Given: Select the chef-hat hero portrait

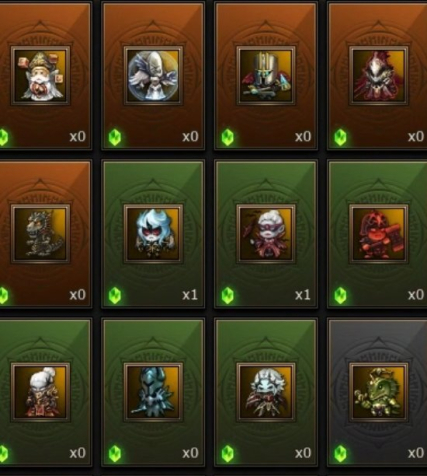Looking at the screenshot, I should pyautogui.click(x=40, y=392).
